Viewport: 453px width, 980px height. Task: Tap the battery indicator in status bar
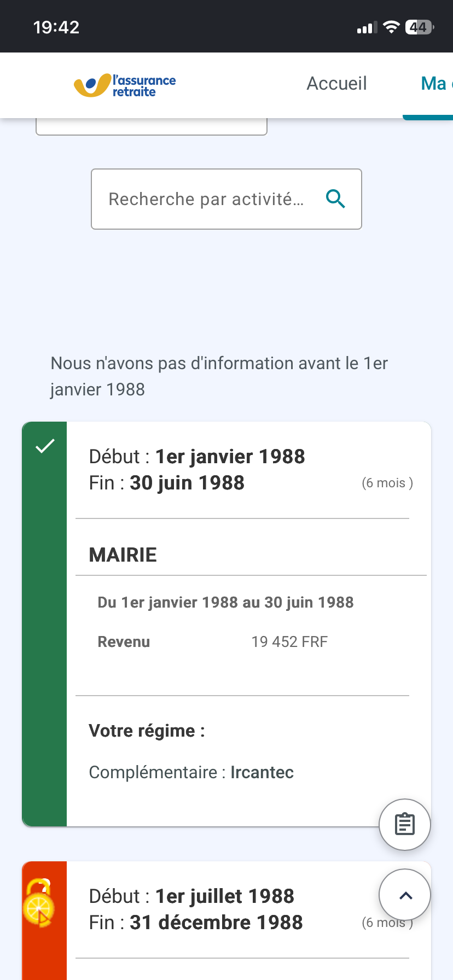[420, 27]
